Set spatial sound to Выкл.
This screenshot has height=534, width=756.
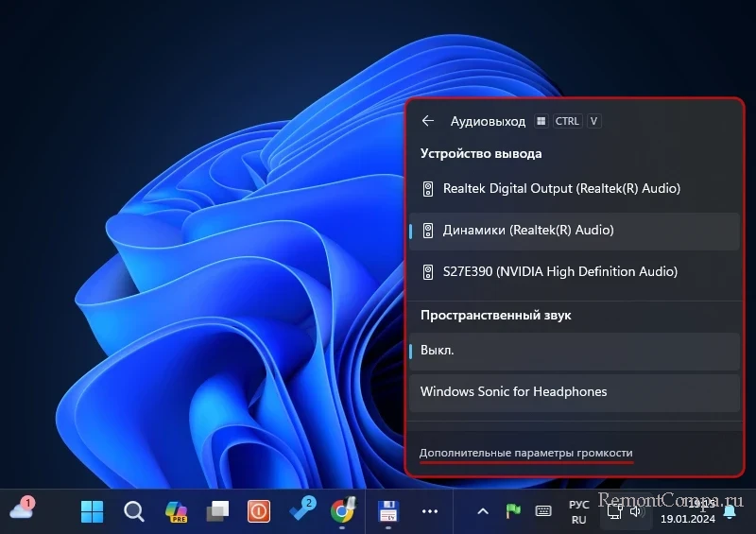click(x=574, y=351)
